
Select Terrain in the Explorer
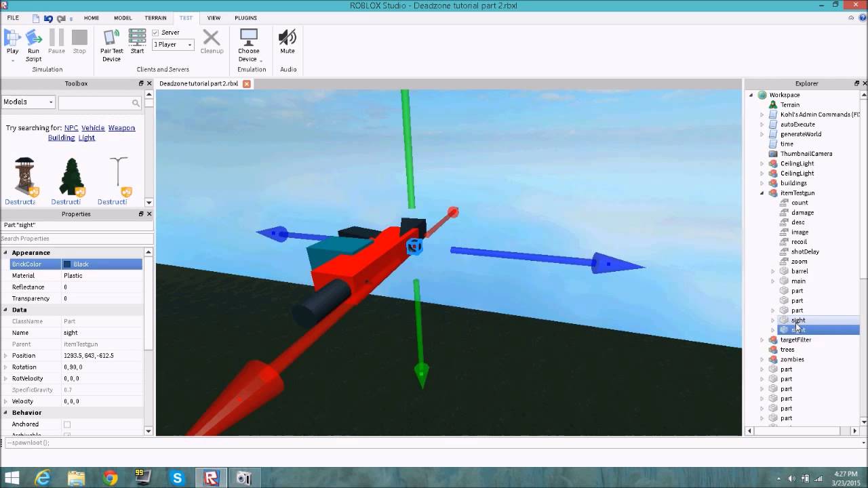click(x=789, y=105)
